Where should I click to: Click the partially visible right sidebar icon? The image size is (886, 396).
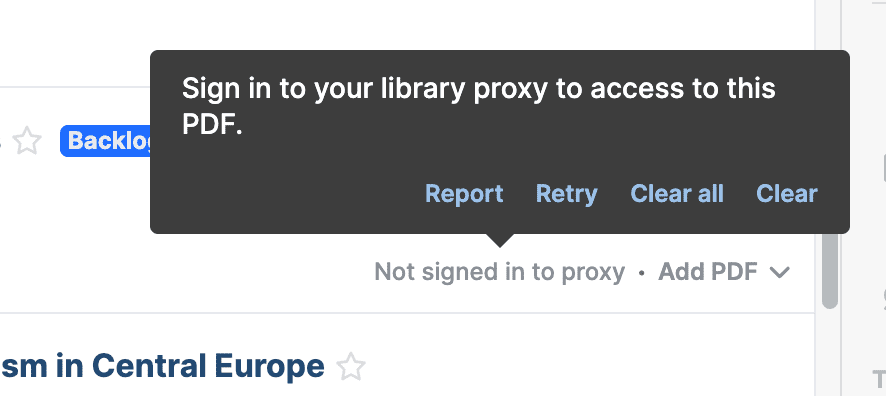point(883,169)
